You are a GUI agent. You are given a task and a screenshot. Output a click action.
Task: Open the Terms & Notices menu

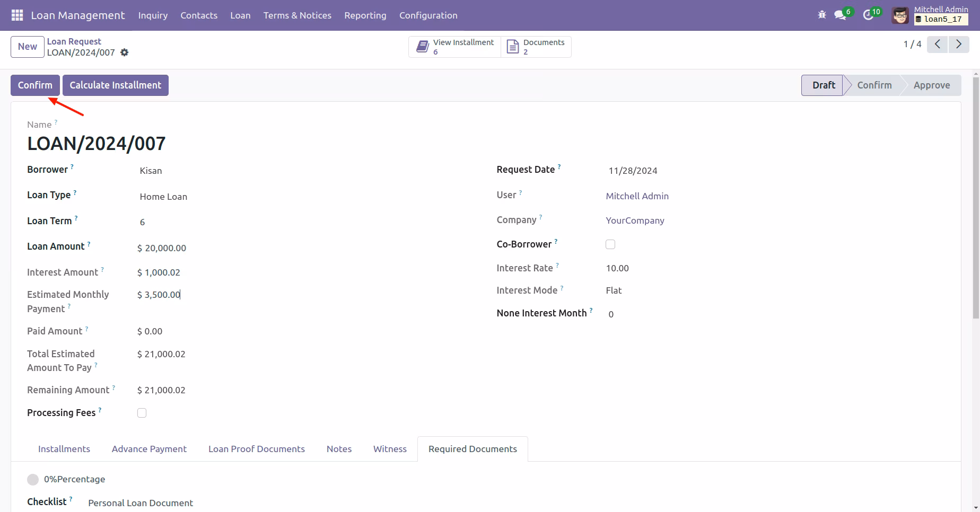(x=297, y=15)
